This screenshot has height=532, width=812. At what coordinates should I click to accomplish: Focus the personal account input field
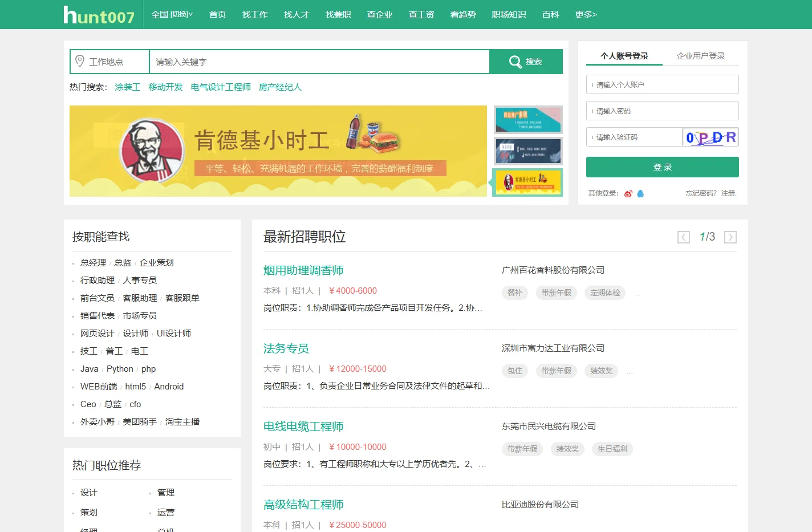663,84
